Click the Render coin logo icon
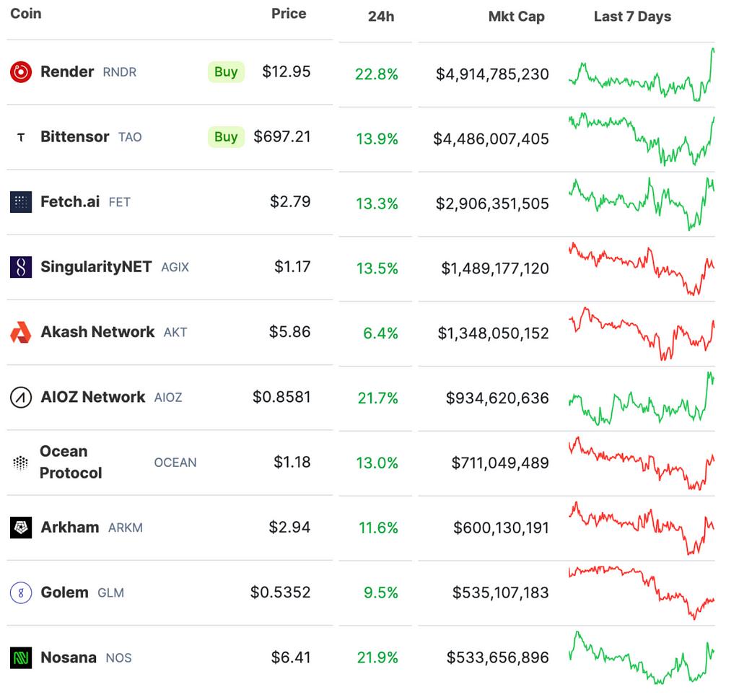Image resolution: width=739 pixels, height=700 pixels. [21, 71]
